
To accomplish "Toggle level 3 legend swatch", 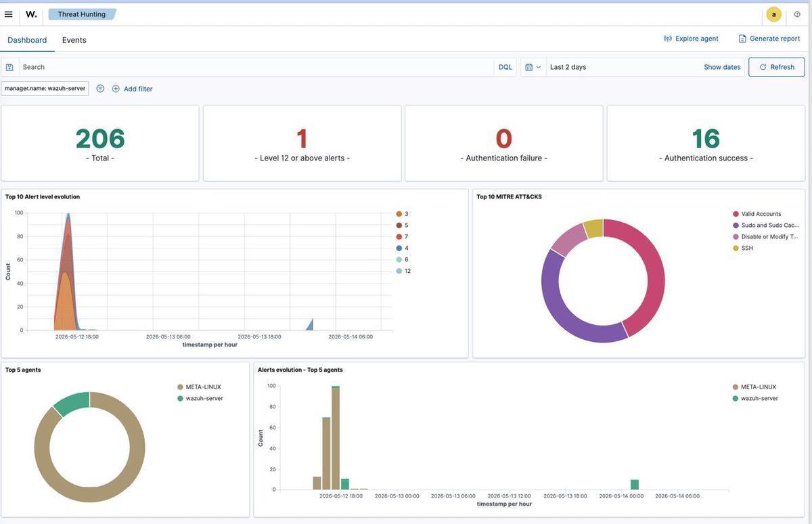I will coord(399,214).
